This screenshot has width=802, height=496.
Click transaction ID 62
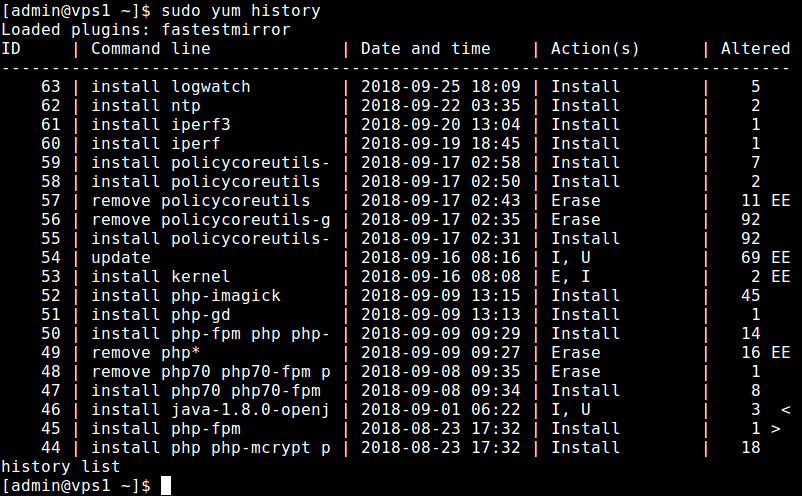tap(51, 105)
